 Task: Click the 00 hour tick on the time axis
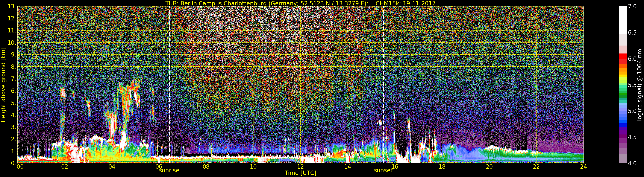[20, 167]
